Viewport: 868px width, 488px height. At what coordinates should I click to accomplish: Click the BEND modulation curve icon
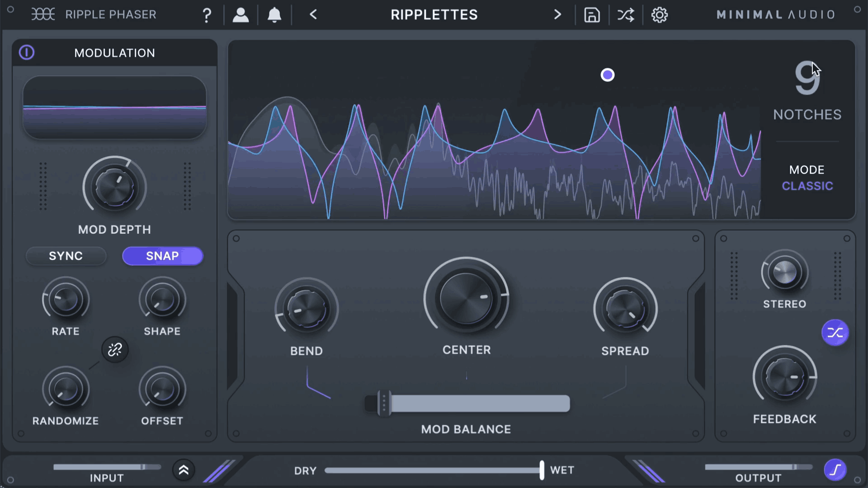point(318,382)
